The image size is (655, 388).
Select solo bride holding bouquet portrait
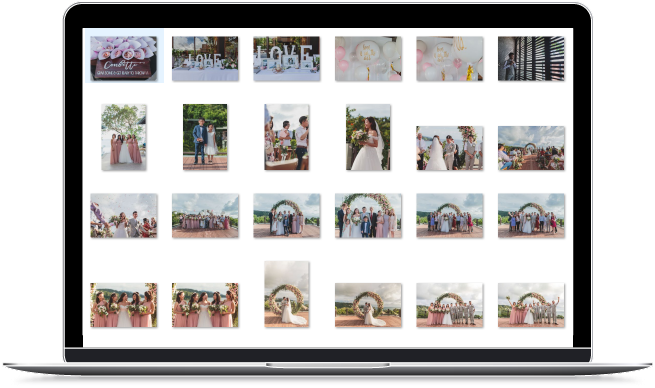click(x=368, y=137)
